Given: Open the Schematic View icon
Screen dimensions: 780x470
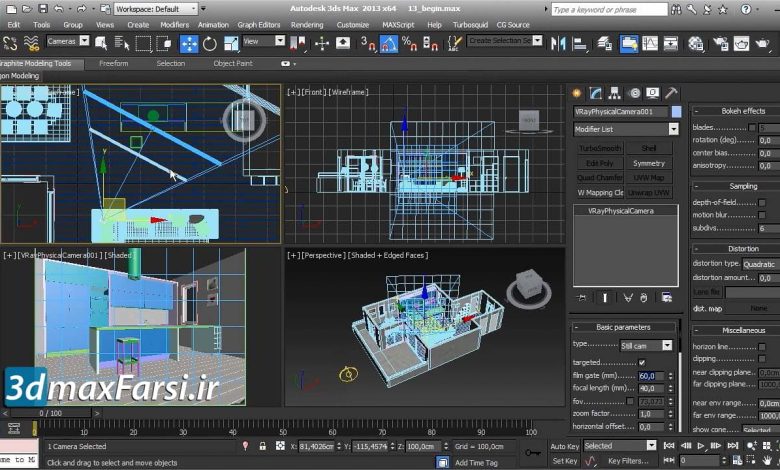Looking at the screenshot, I should [671, 44].
